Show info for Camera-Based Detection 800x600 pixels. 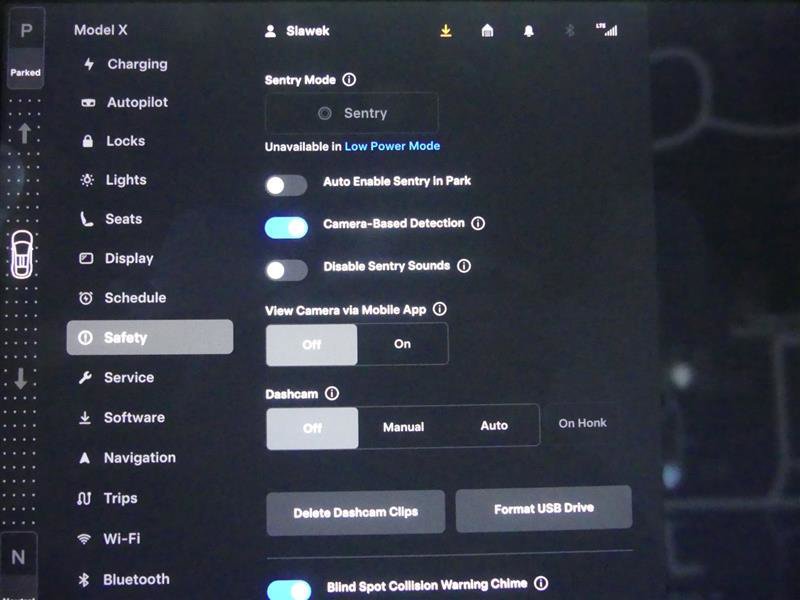tap(478, 224)
